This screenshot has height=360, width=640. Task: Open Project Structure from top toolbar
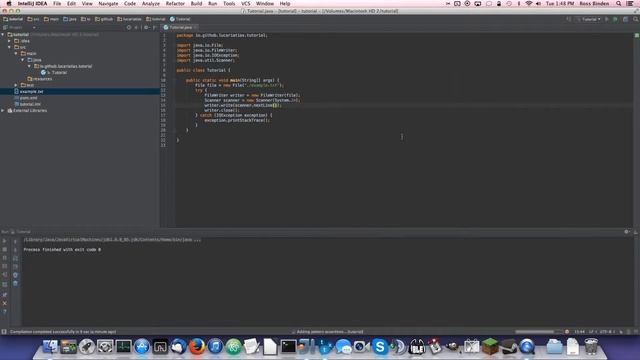tap(625, 19)
